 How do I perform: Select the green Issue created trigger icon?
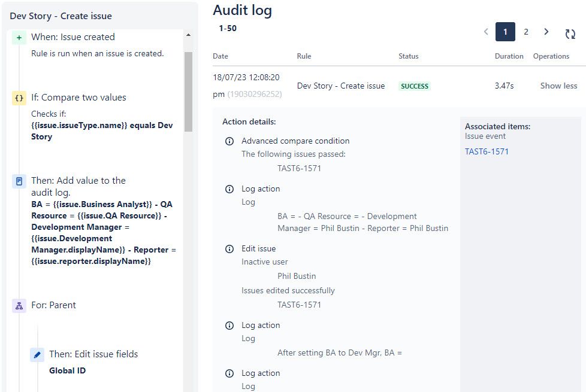click(x=18, y=37)
